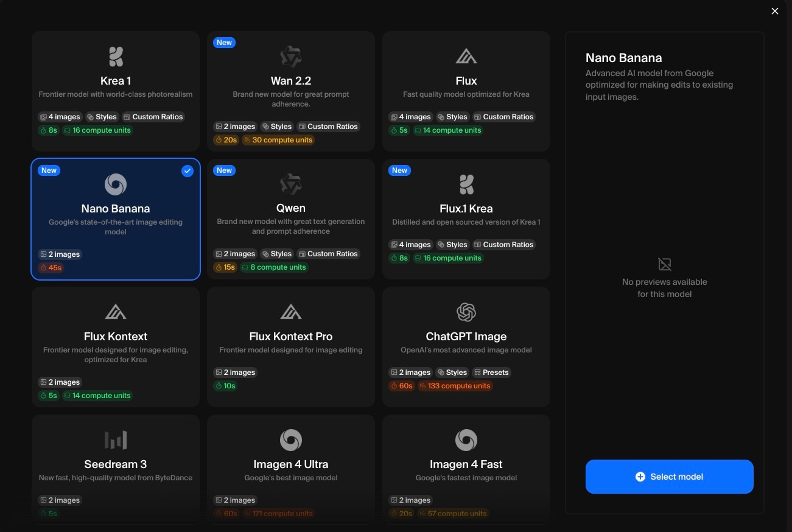Select the Seedream 3 model title
The image size is (792, 532).
(116, 464)
